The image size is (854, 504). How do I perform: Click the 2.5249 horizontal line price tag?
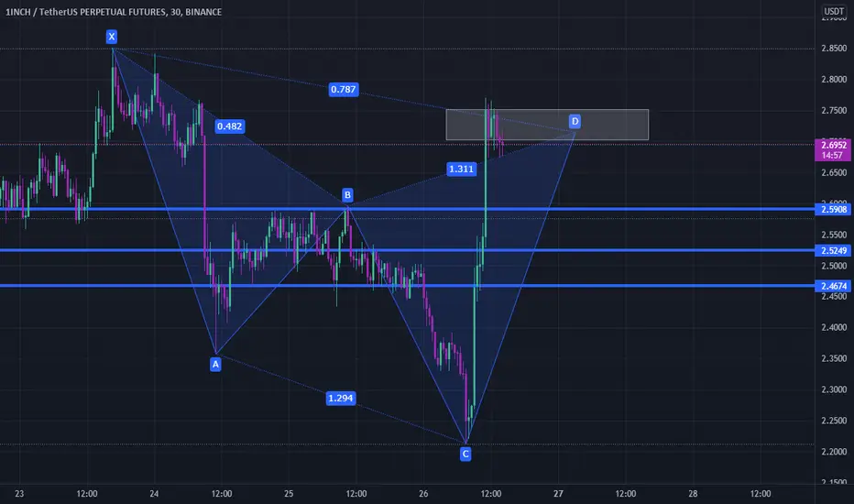coord(833,251)
